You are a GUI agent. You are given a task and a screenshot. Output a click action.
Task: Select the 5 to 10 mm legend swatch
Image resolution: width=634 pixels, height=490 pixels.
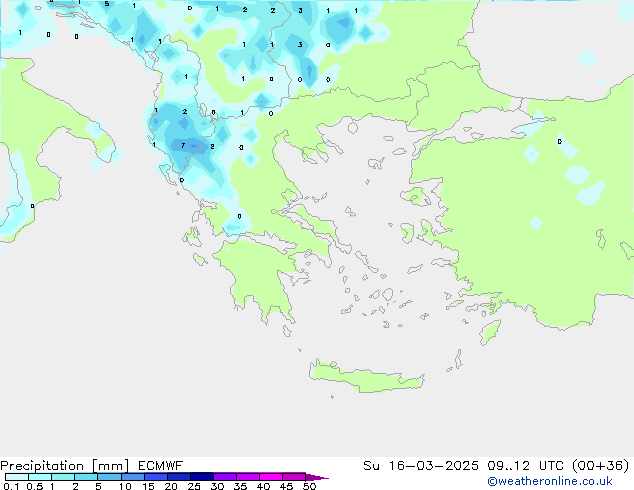click(109, 477)
